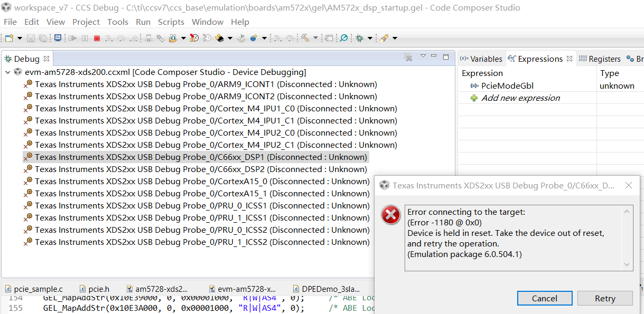Click the Connect Target toolbar icon

148,38
